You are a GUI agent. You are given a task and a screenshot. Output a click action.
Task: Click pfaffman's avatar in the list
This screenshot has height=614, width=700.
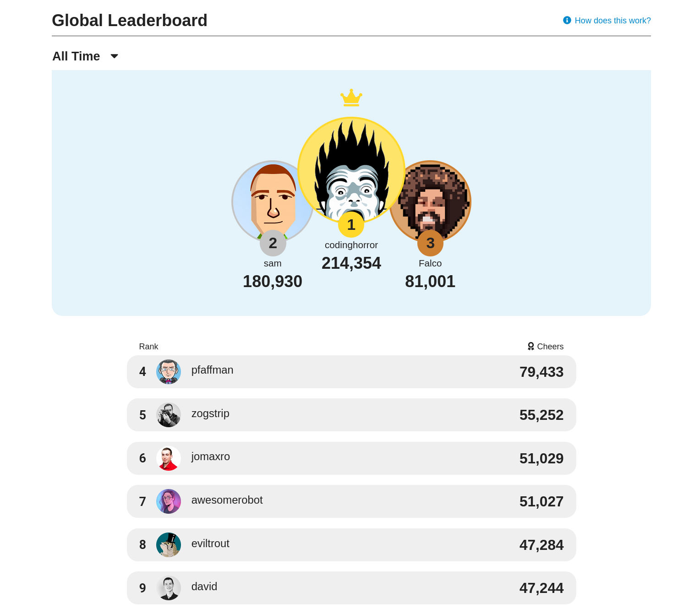169,372
